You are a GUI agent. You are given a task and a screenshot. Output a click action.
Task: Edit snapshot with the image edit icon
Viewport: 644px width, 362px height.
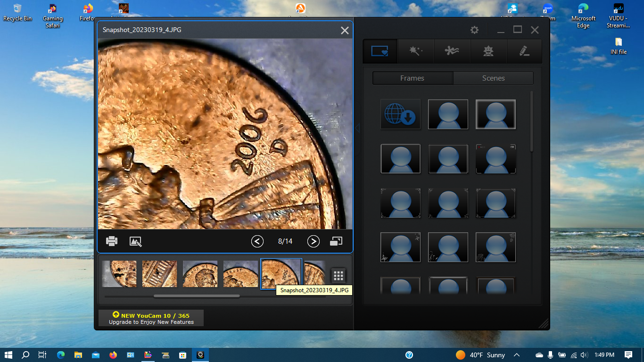(x=136, y=241)
